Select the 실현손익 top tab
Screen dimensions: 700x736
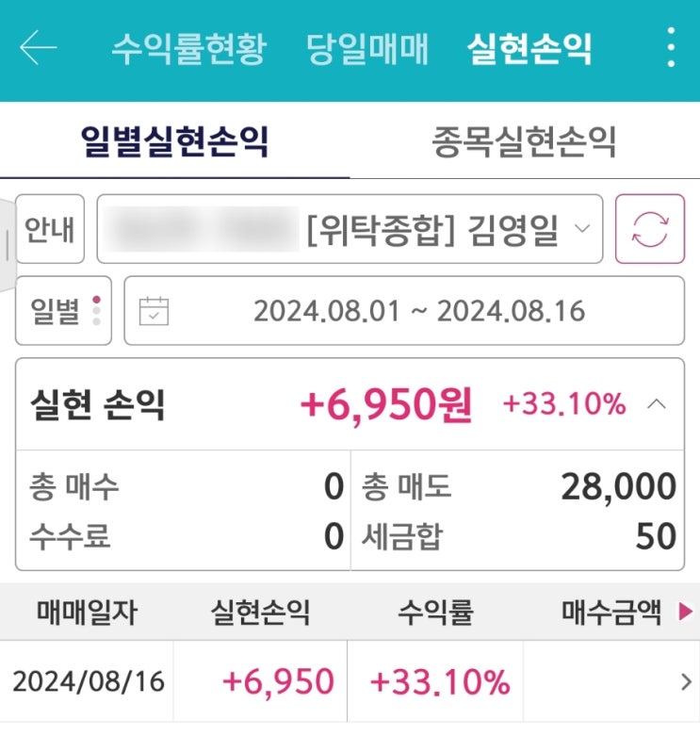pyautogui.click(x=529, y=48)
